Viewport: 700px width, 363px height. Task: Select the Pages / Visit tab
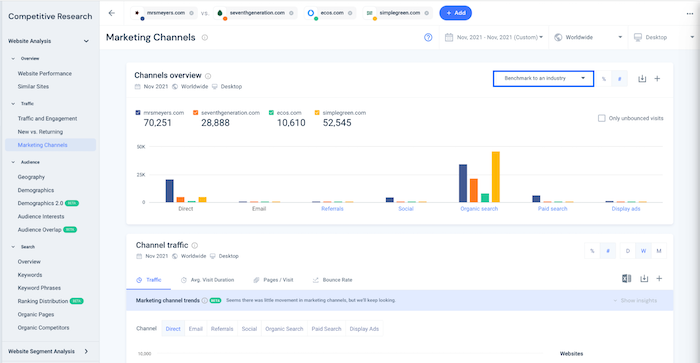[274, 280]
